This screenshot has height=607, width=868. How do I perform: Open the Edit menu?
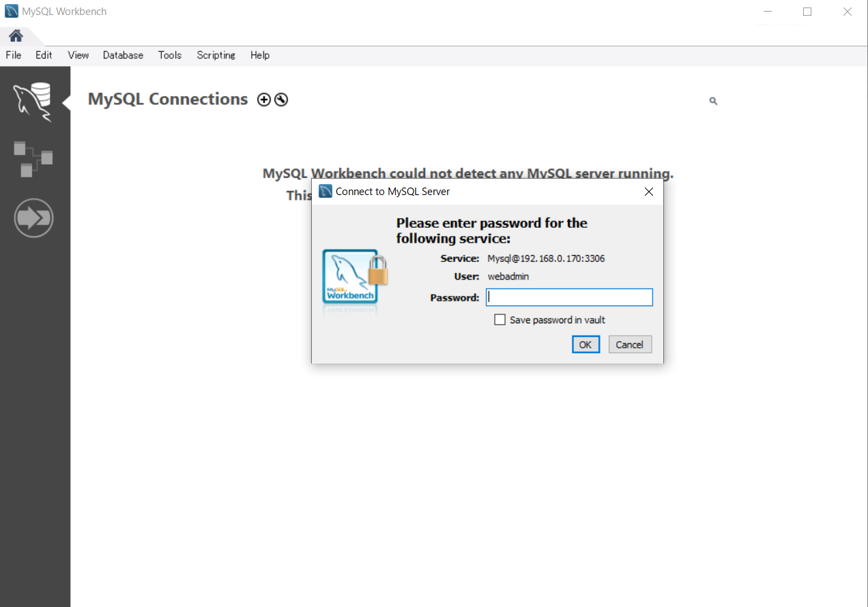coord(44,55)
